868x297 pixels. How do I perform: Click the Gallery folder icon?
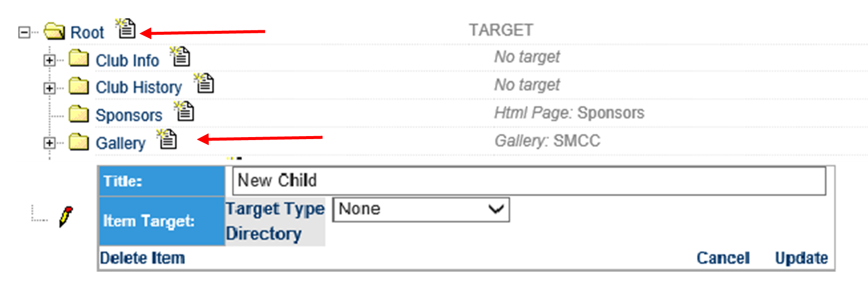(x=78, y=142)
